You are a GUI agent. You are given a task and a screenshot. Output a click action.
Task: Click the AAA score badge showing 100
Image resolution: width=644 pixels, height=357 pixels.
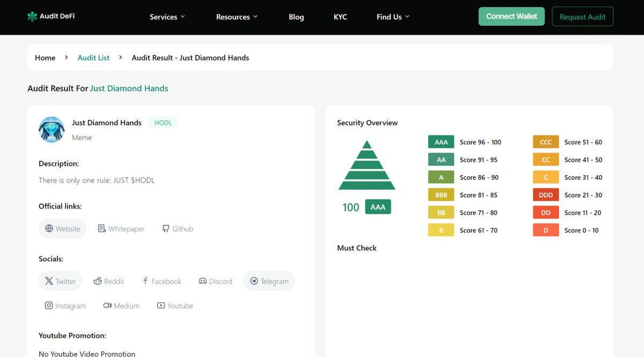pyautogui.click(x=377, y=206)
